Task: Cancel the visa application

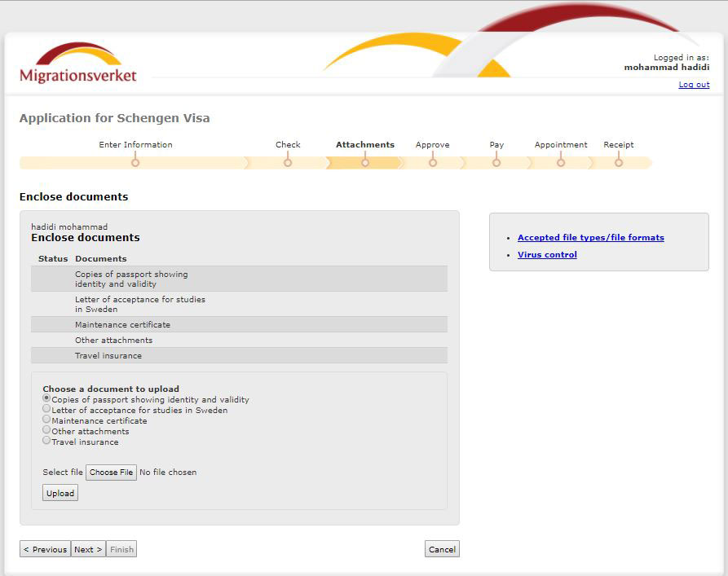Action: (442, 549)
